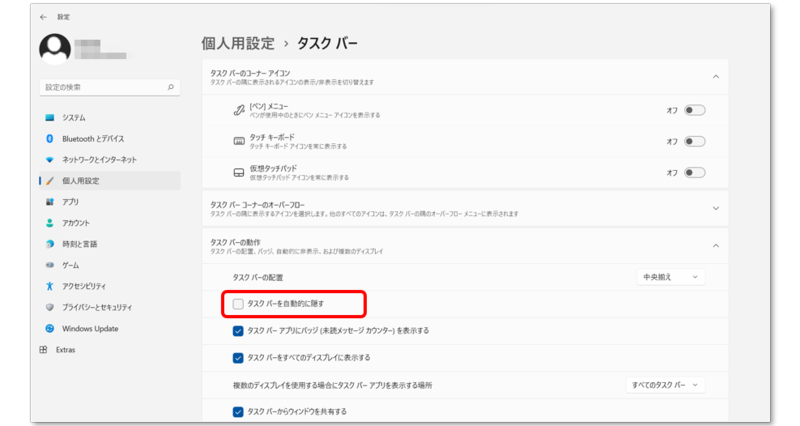Open the user profile avatar

coord(55,49)
